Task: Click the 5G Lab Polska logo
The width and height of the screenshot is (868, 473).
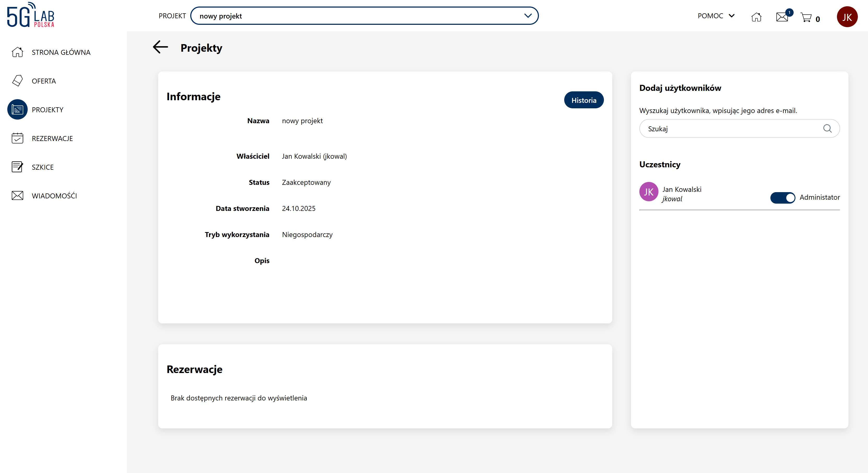Action: pos(31,15)
